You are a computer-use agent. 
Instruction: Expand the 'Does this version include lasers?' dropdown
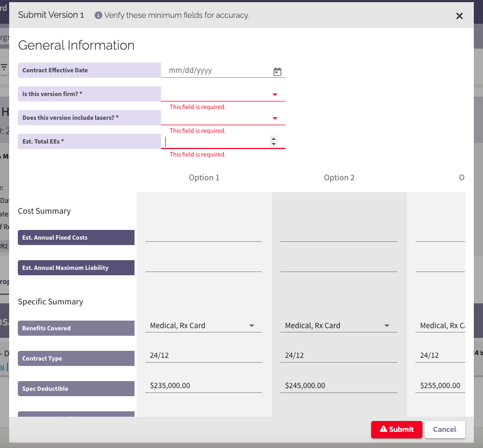click(275, 118)
